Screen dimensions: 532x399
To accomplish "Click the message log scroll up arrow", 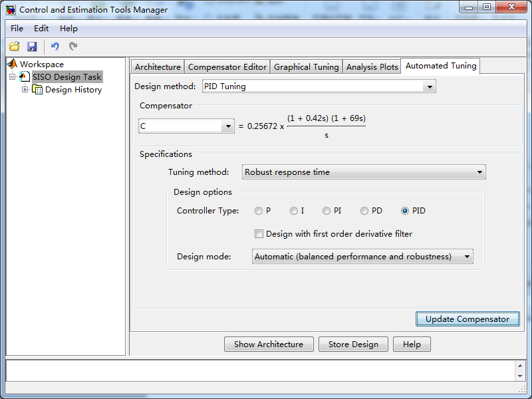I will [520, 365].
